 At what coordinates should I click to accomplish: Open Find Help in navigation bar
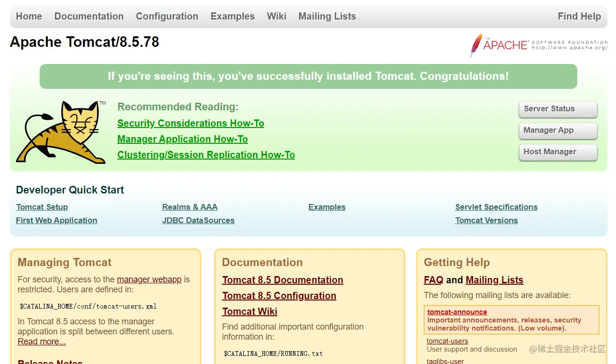579,16
